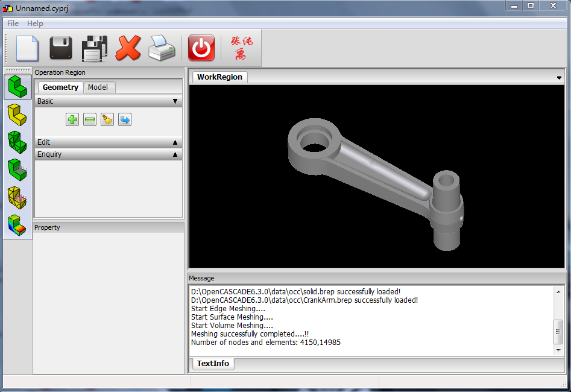Expand the Enquiry section
Screen dimensions: 571x392
point(109,154)
